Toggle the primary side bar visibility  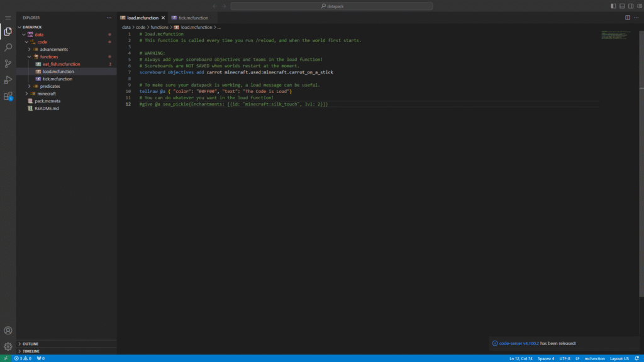click(x=613, y=6)
